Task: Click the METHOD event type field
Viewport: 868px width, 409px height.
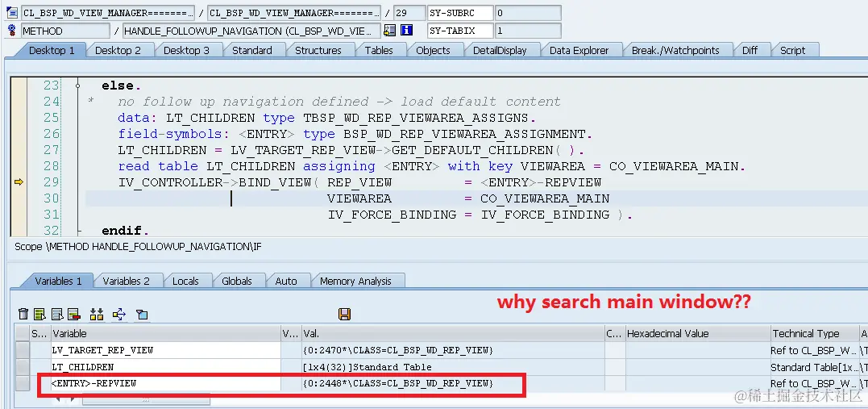Action: [65, 31]
